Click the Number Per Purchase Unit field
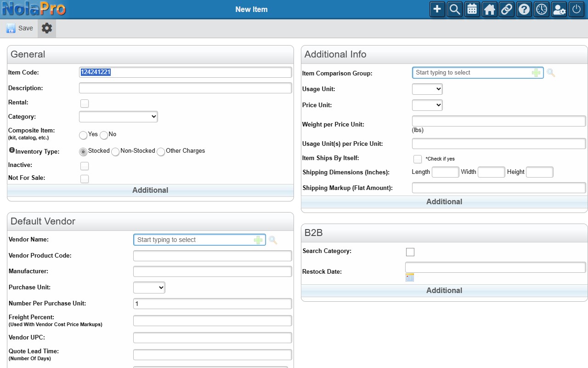This screenshot has width=588, height=368. click(213, 304)
